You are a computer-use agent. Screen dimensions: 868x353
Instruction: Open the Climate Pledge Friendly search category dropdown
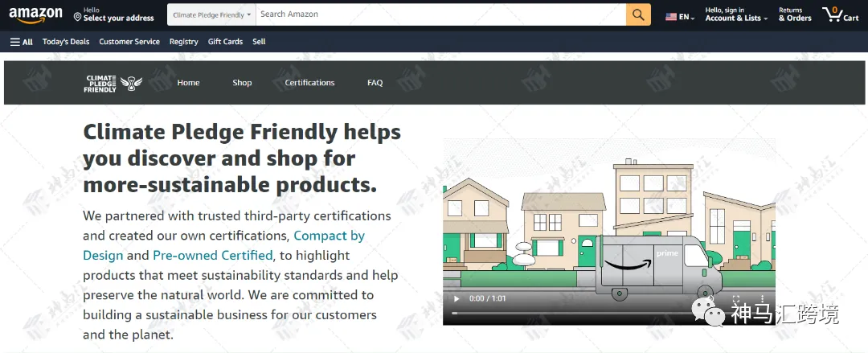pyautogui.click(x=211, y=15)
